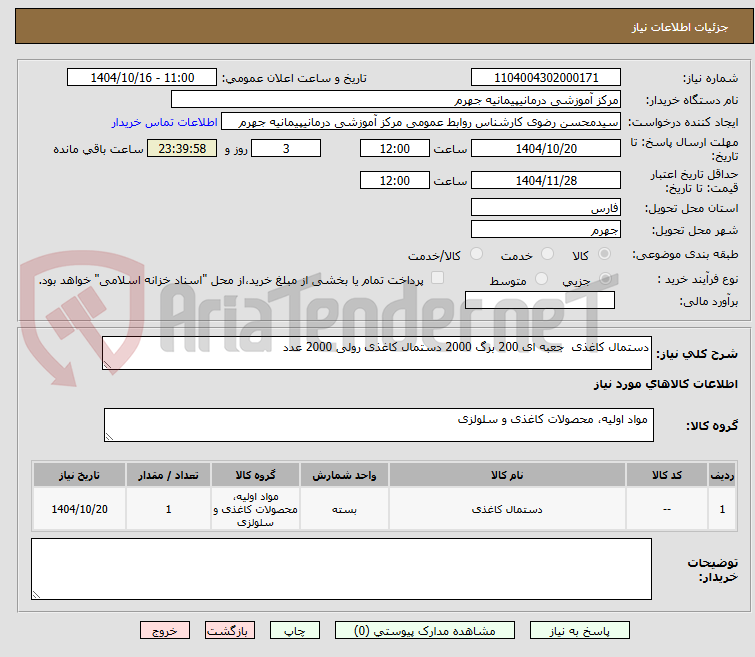Viewport: 755px width, 657px height.
Task: Click the نام دستگاه خریدار field
Action: click(395, 100)
